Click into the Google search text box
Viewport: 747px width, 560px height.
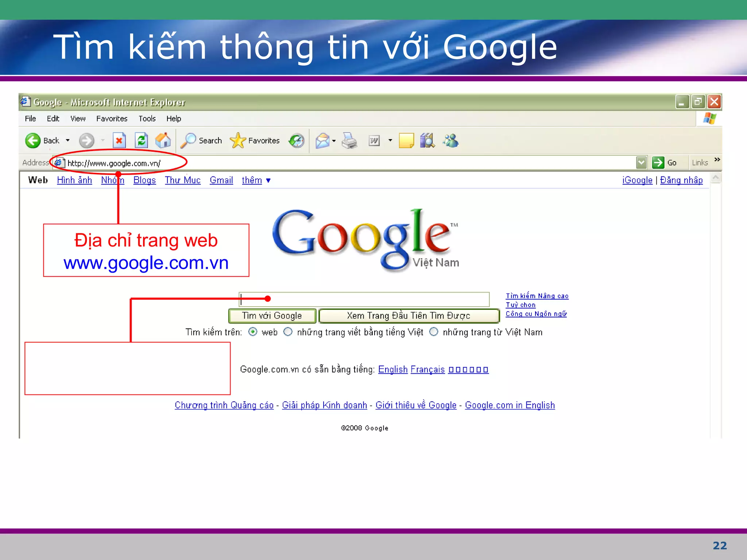(364, 299)
